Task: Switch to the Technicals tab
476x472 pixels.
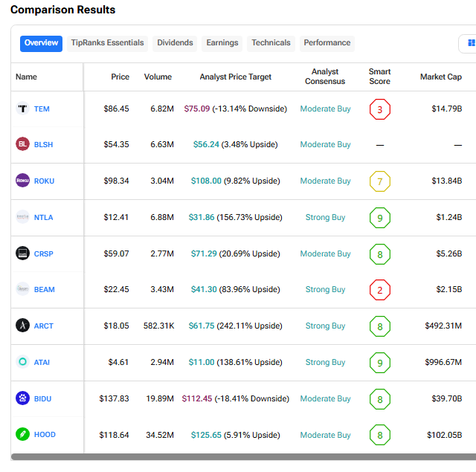Action: click(271, 43)
